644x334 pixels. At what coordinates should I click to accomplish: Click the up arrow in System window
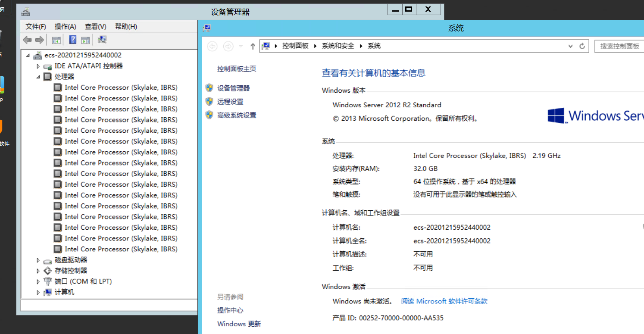point(253,46)
